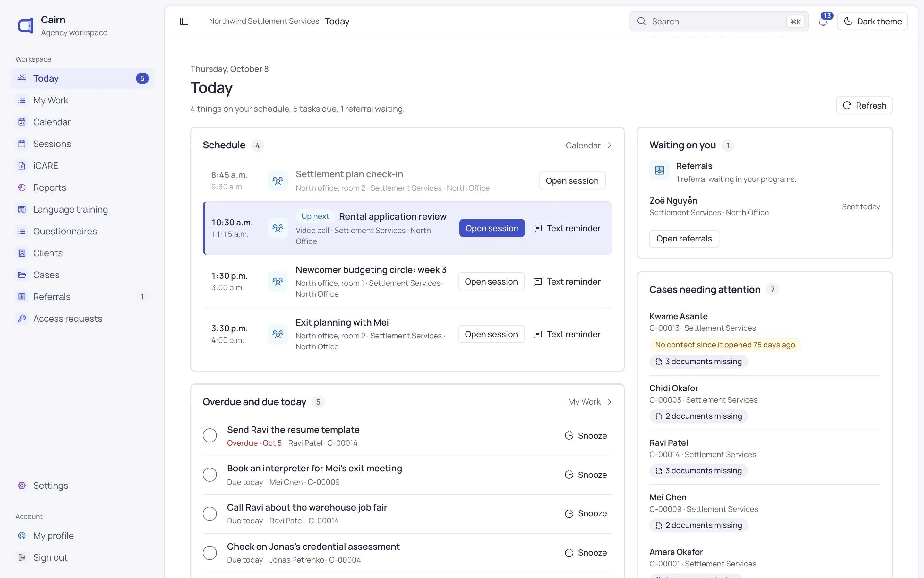Click the My profile icon
Viewport: 924px width, 578px height.
pos(22,536)
